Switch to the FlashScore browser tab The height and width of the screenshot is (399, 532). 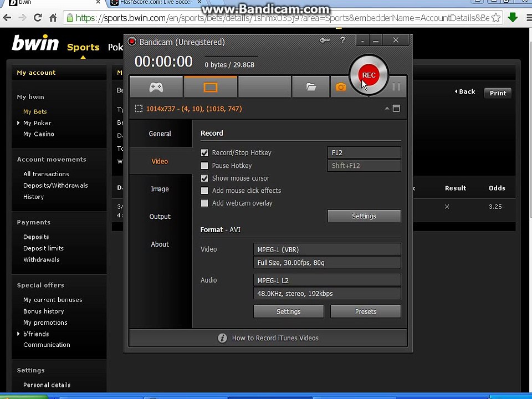(155, 2)
